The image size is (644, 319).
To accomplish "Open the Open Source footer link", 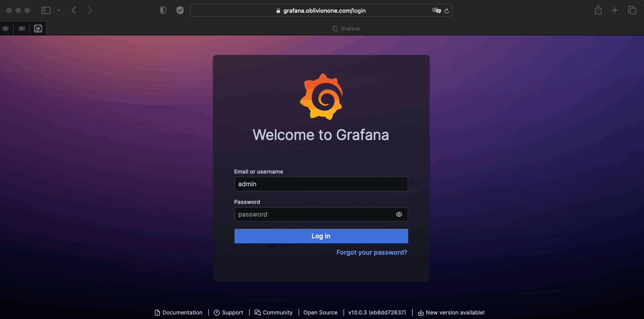I will (x=321, y=313).
